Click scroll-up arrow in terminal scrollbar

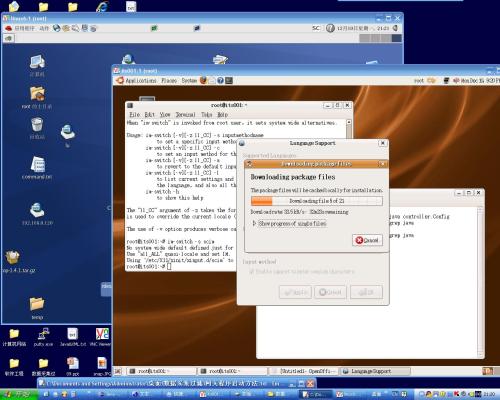pos(349,122)
